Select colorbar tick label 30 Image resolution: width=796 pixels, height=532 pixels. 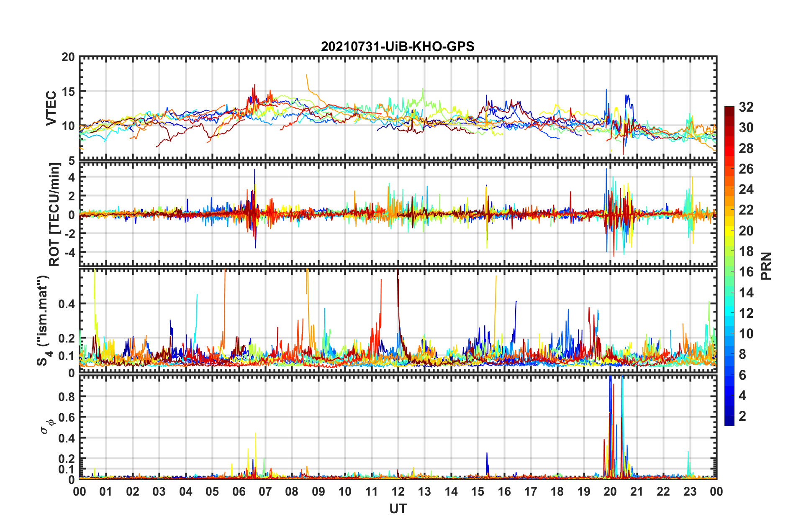[746, 128]
